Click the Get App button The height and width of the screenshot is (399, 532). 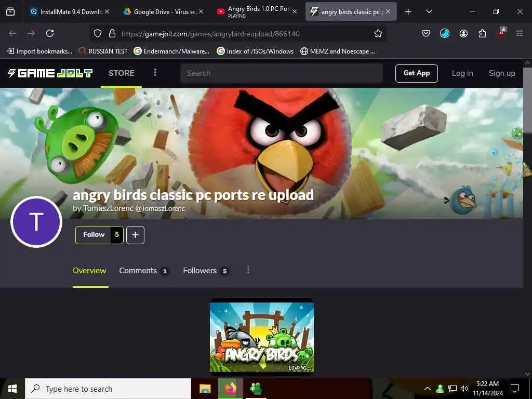click(x=417, y=73)
